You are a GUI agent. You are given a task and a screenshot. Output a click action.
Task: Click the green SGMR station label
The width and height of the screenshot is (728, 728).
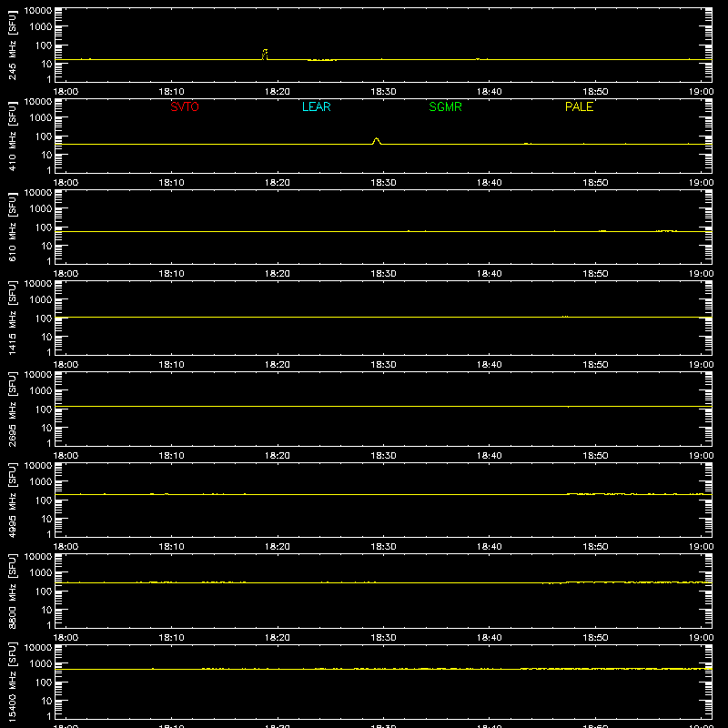(445, 106)
